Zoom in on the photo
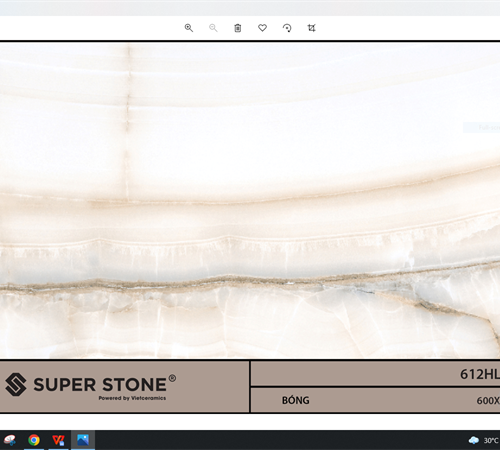This screenshot has width=500, height=450. [x=189, y=28]
